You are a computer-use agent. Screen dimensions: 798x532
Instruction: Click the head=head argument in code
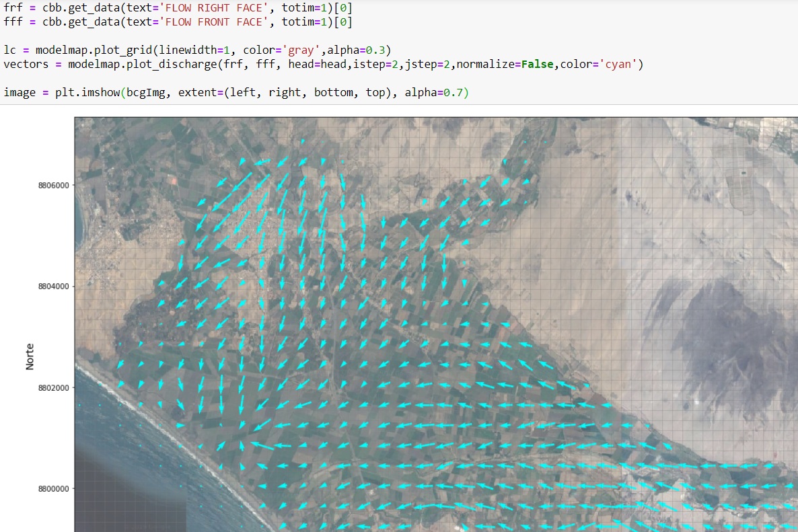(x=317, y=64)
